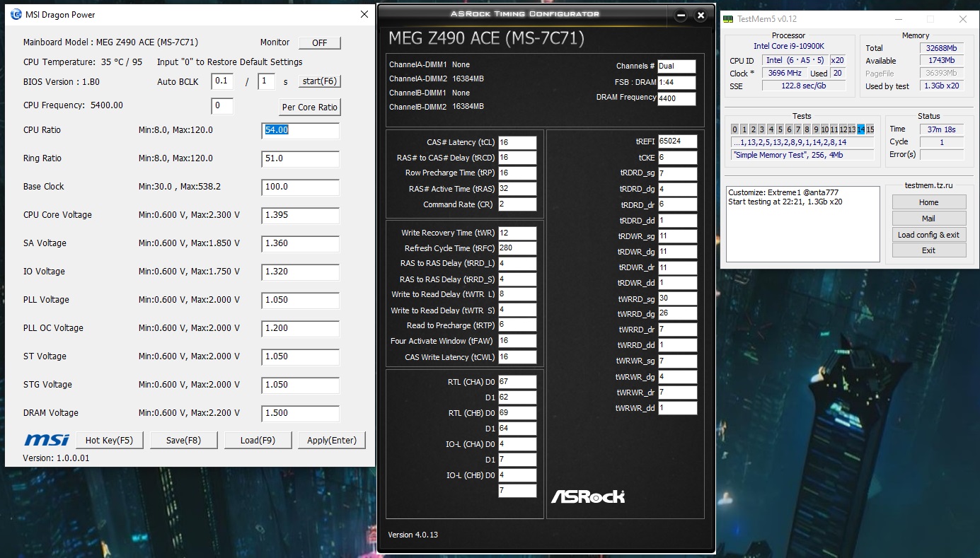The image size is (980, 558).
Task: Click the Channels # field showing Dual
Action: coord(676,66)
